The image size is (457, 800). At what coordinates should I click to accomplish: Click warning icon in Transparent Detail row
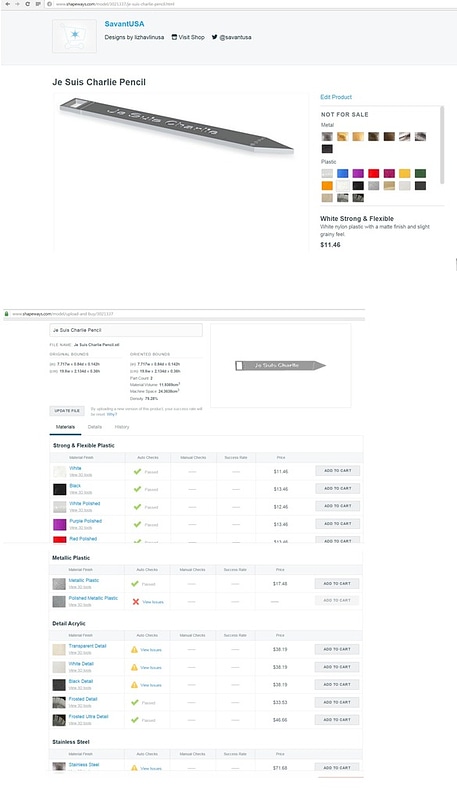134,649
